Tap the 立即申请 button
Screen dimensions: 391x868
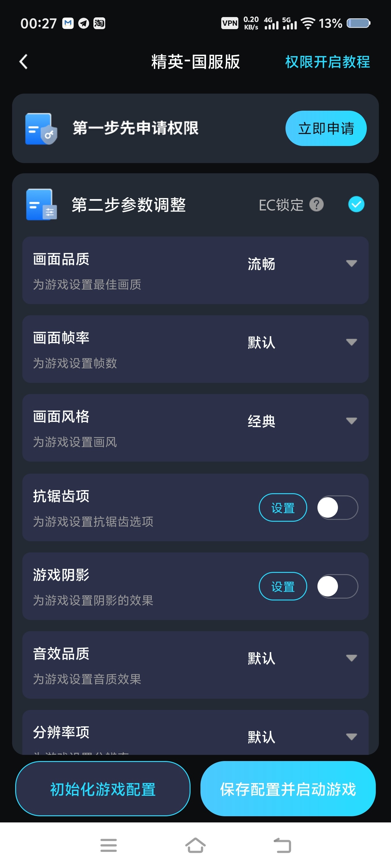pyautogui.click(x=326, y=128)
